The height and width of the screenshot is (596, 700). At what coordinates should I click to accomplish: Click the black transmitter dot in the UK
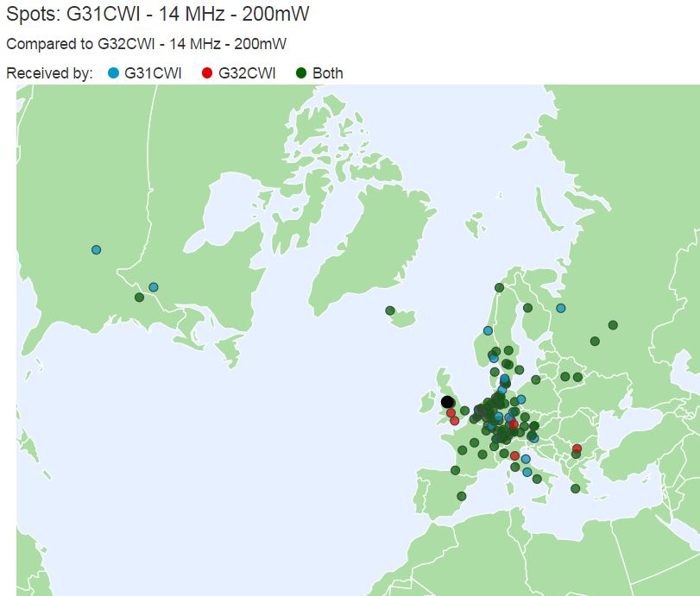pos(447,401)
